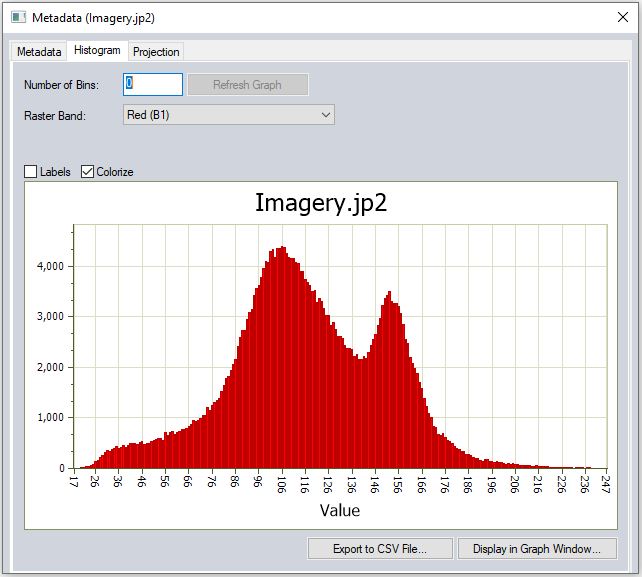Select the Histogram tab
The height and width of the screenshot is (577, 642).
coord(97,50)
